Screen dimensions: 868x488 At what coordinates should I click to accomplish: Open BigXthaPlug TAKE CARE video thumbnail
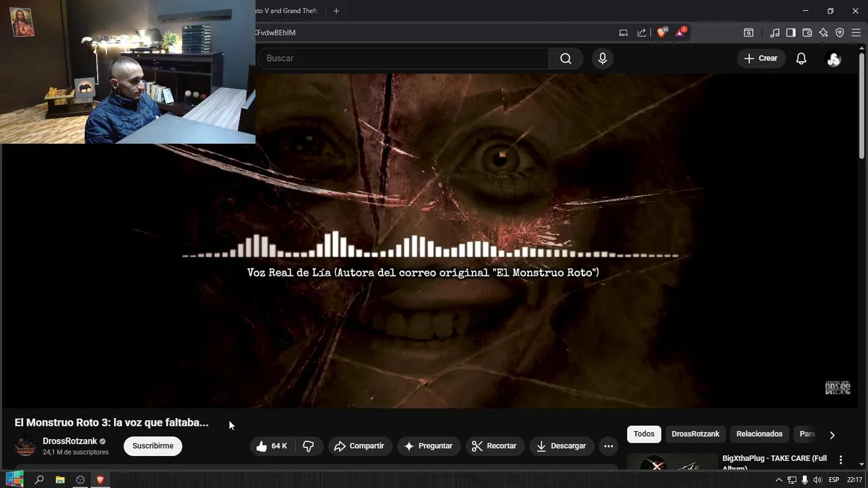(672, 462)
